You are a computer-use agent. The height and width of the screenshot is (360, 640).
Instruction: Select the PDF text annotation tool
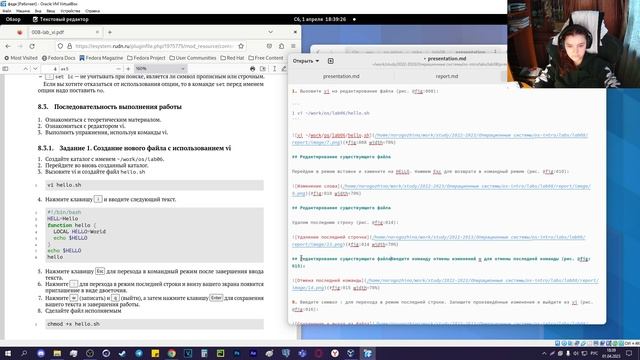click(274, 69)
